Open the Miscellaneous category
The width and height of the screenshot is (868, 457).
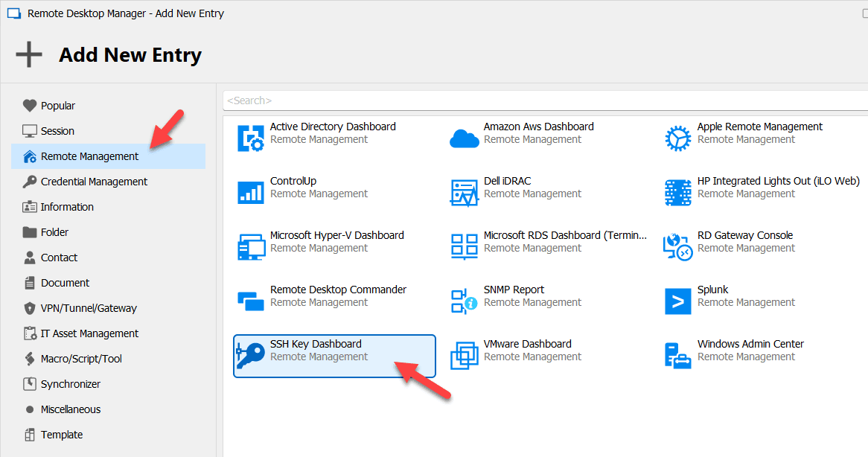point(71,409)
